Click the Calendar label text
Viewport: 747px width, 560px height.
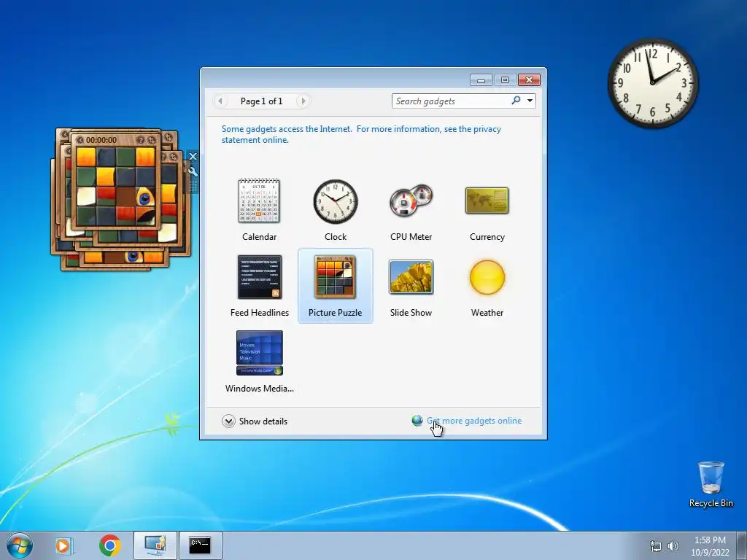click(x=259, y=237)
